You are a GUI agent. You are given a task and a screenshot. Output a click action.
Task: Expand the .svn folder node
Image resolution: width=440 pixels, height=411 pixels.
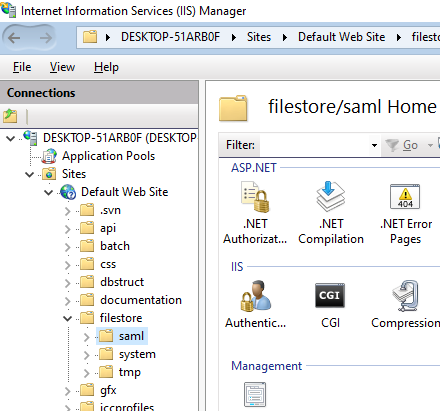click(68, 211)
